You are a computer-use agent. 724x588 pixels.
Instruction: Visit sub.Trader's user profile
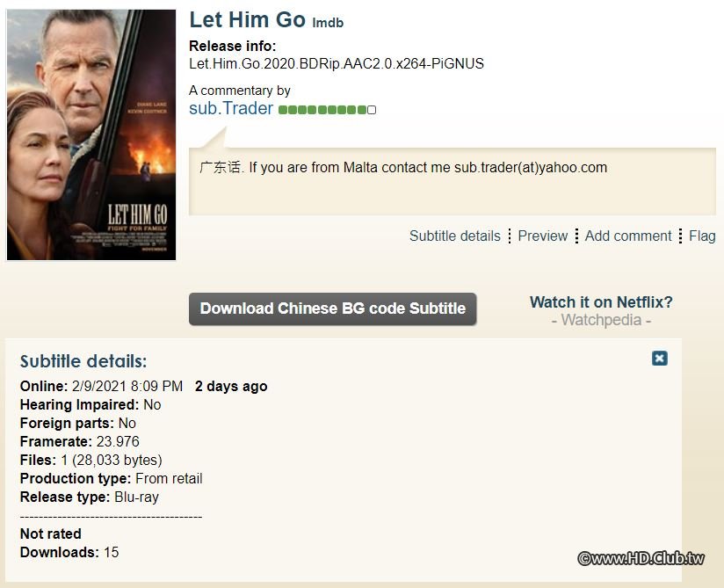tap(231, 108)
